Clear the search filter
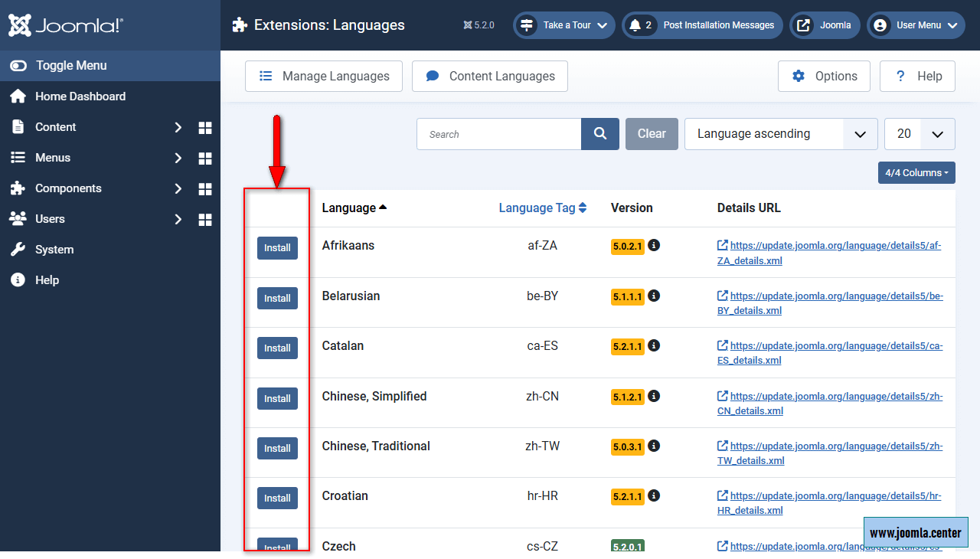 click(652, 134)
